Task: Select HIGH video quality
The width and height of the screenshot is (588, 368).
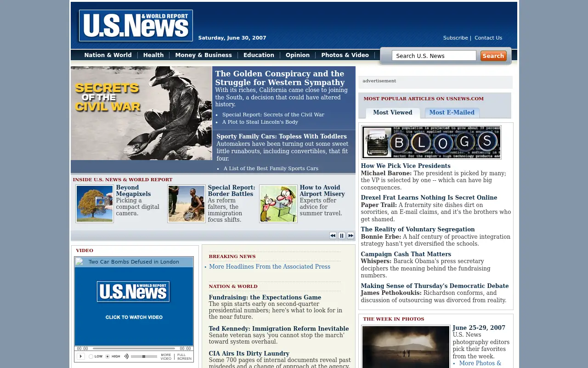Action: point(107,356)
